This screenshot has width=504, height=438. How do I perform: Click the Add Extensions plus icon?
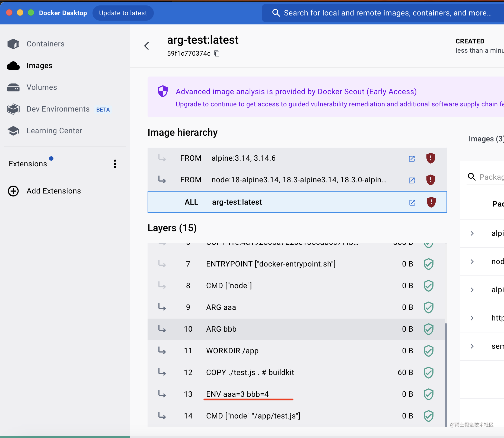coord(13,191)
